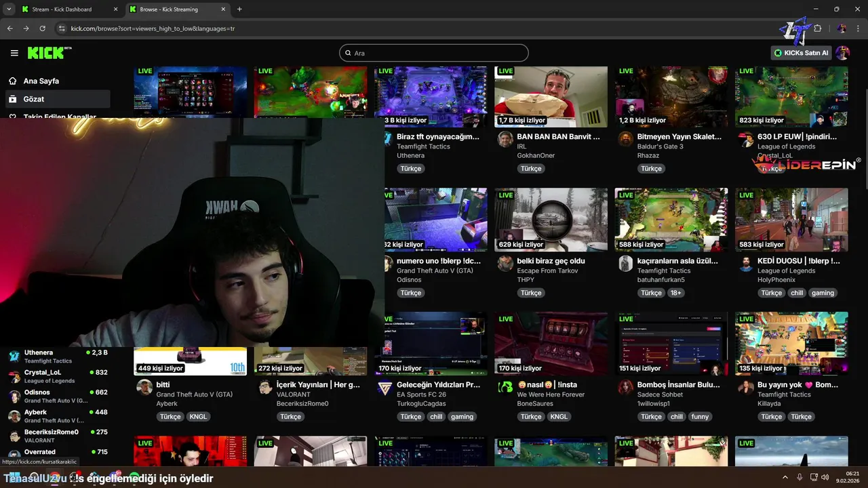
Task: Click the Ara search field
Action: [x=434, y=53]
